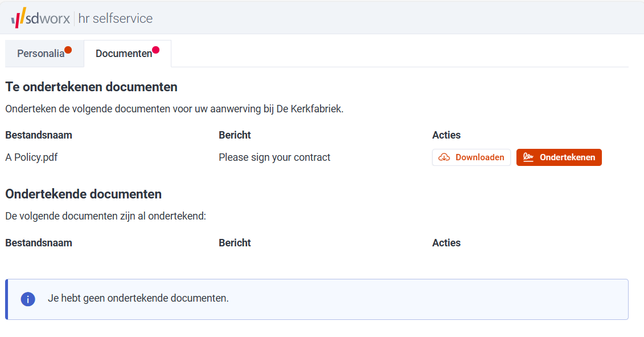Switch to the Documenten tab
The height and width of the screenshot is (337, 644).
click(x=124, y=54)
